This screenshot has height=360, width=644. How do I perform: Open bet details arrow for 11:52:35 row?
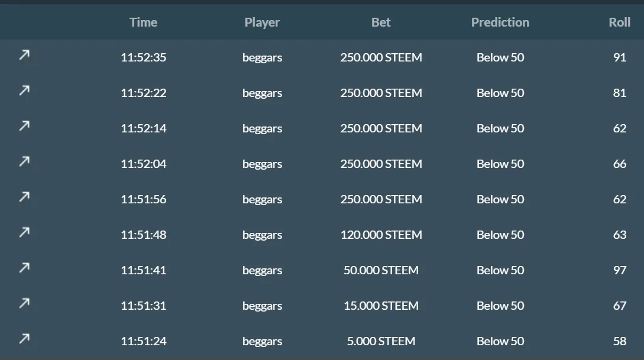click(24, 55)
